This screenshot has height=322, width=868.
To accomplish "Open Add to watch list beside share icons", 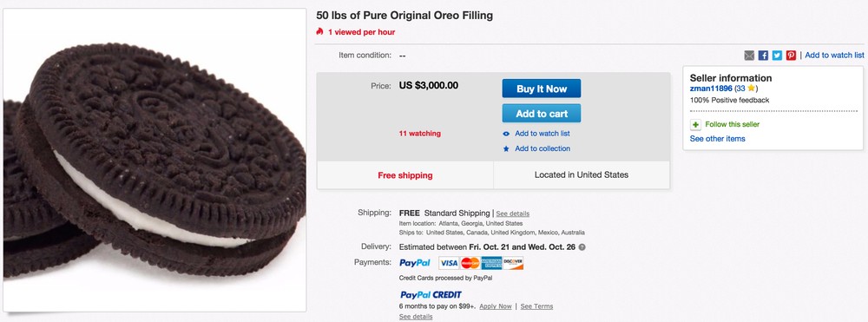I will [834, 56].
